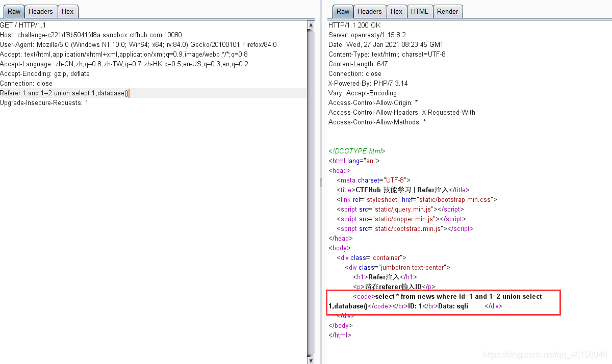The image size is (612, 364).
Task: Open the request Hex tab
Action: coord(67,11)
